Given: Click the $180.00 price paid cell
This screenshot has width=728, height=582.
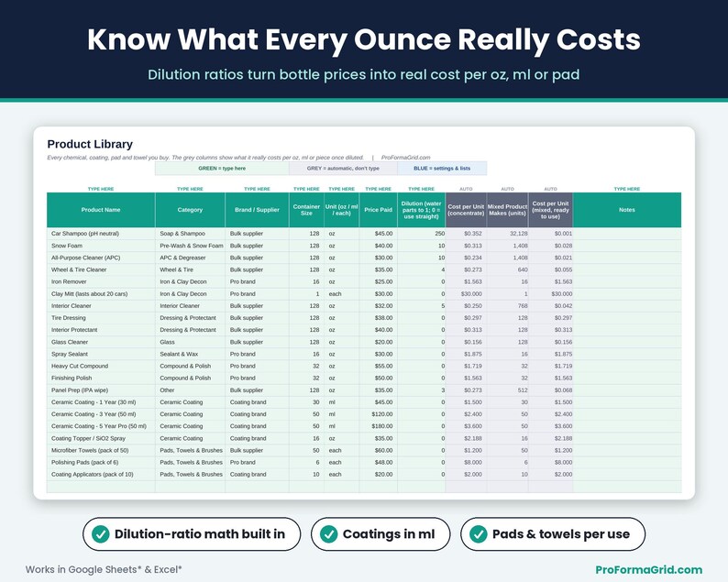Looking at the screenshot, I should (x=378, y=426).
